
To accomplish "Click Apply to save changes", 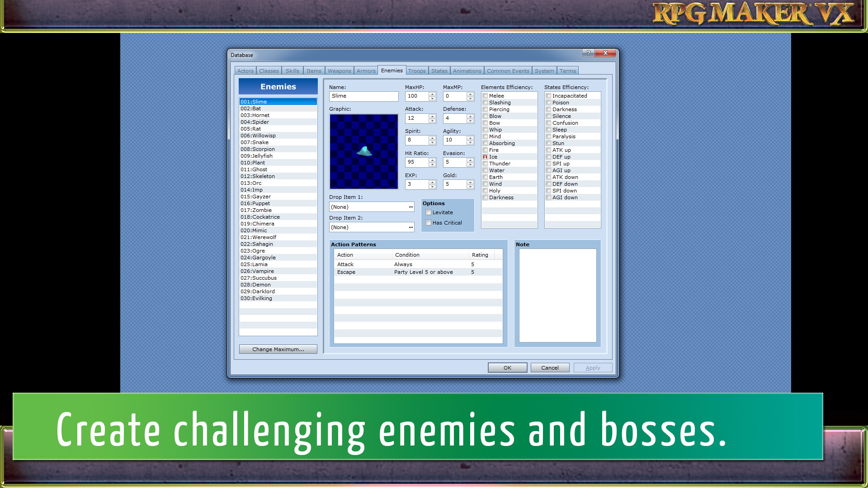I will pyautogui.click(x=591, y=367).
